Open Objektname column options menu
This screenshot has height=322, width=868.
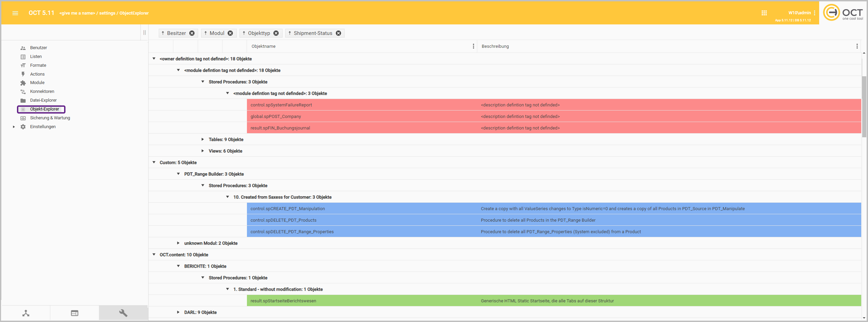click(474, 46)
